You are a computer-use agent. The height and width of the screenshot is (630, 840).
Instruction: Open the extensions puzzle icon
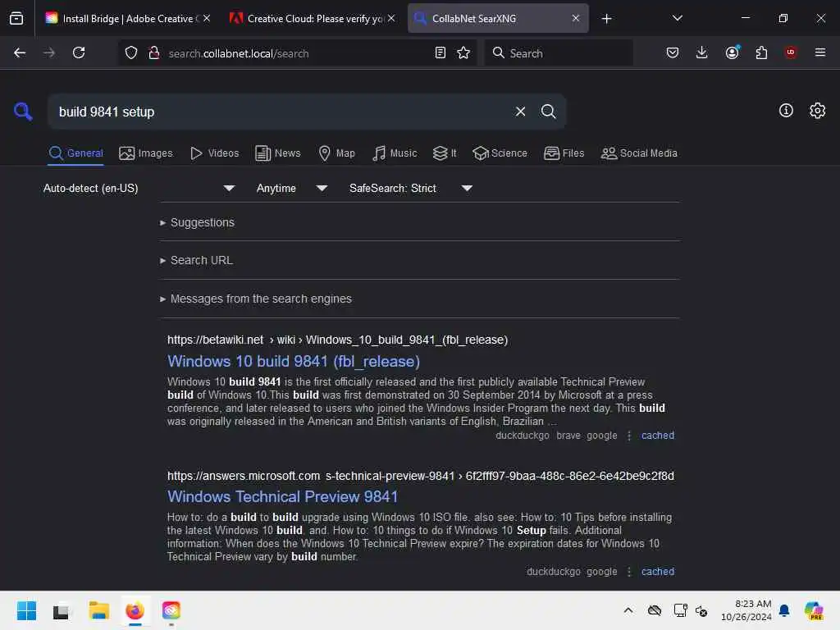tap(761, 52)
